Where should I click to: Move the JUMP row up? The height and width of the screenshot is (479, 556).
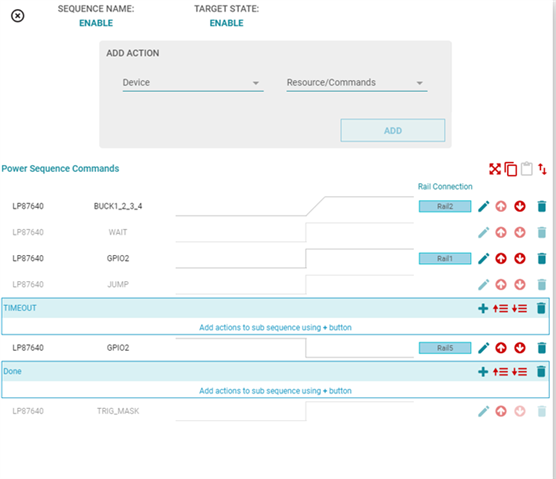pos(501,285)
